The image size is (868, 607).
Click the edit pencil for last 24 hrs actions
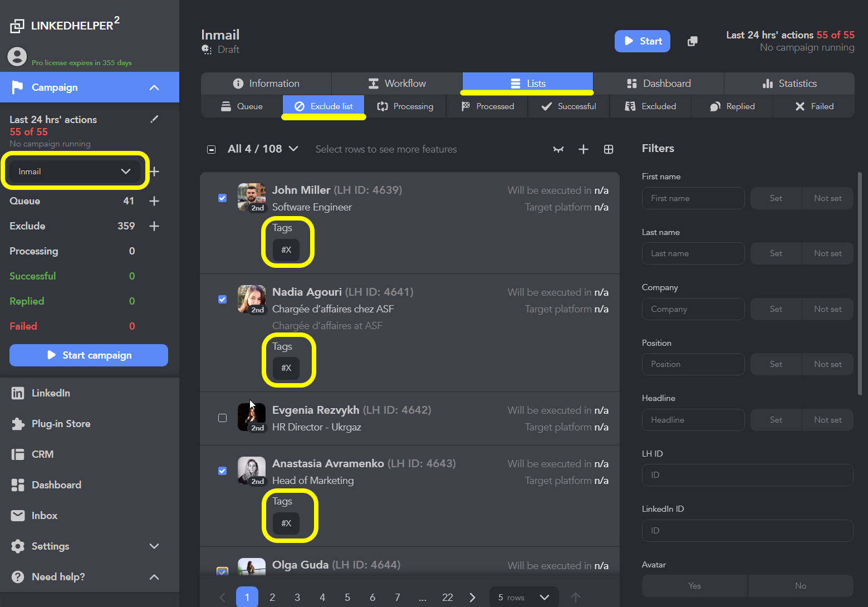tap(154, 119)
